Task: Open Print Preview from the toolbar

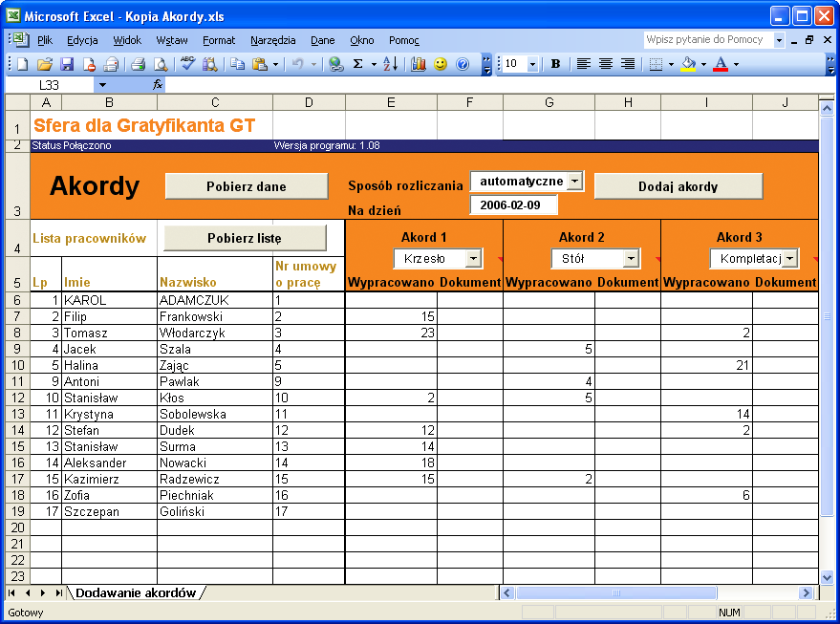Action: pos(161,64)
